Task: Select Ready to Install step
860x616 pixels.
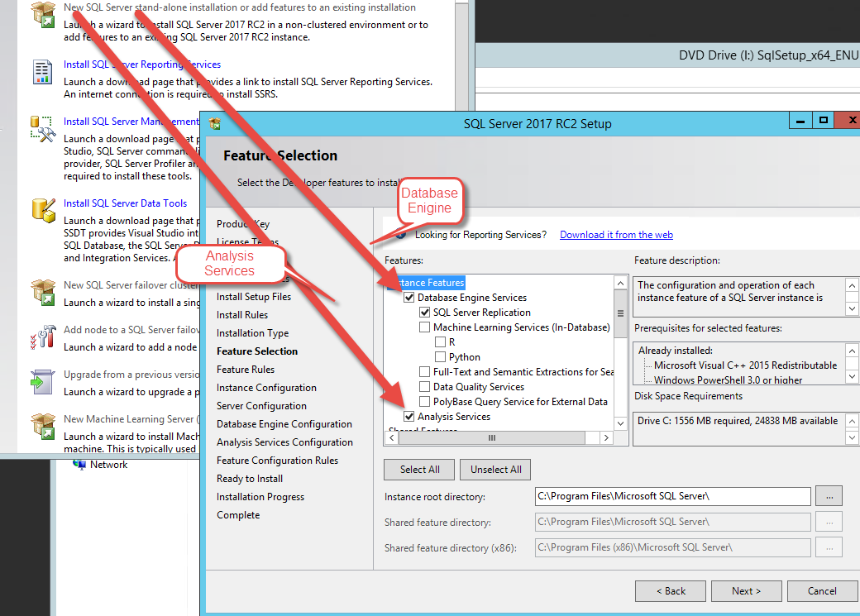Action: click(250, 478)
